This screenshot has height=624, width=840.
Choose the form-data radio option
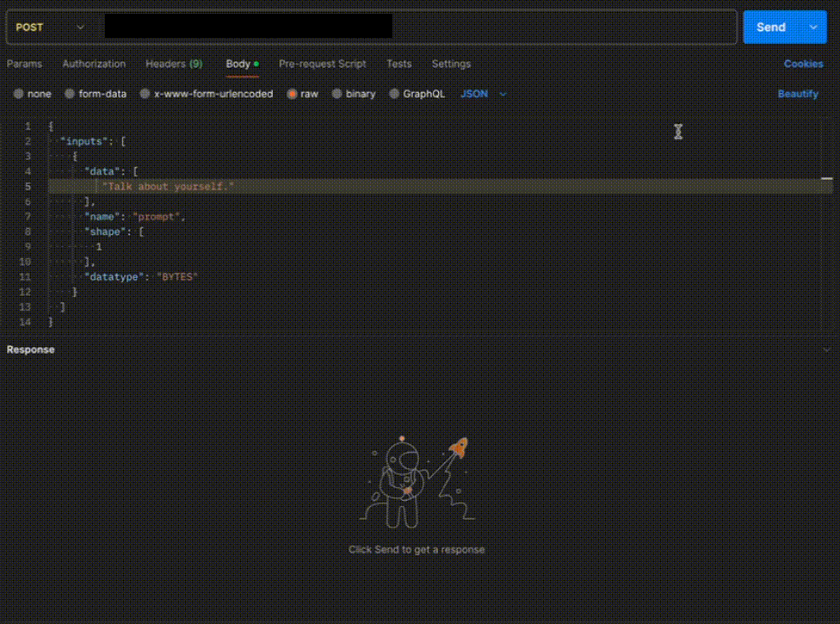71,94
